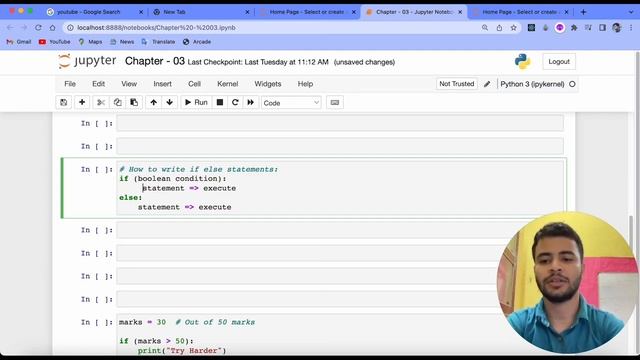Viewport: 640px width, 360px height.
Task: Open the Maps bookmark
Action: [x=90, y=42]
